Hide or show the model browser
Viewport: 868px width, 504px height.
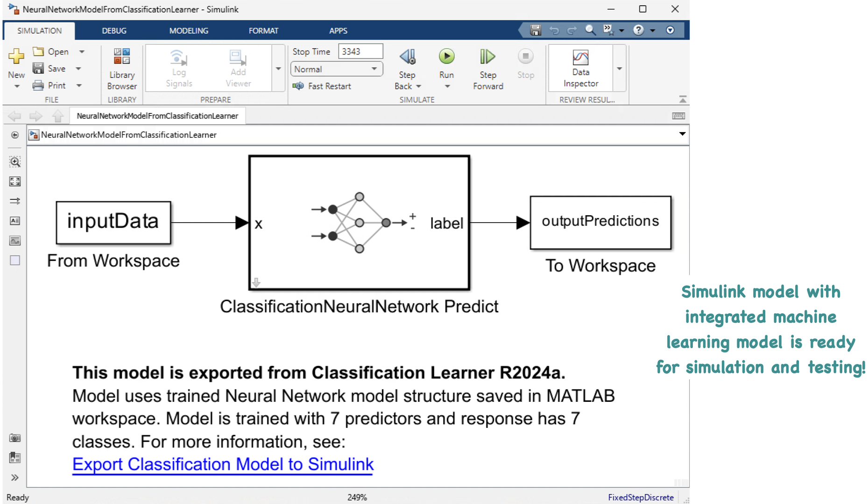[15, 477]
